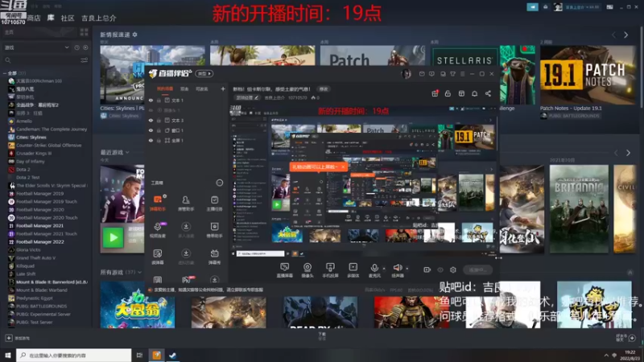Screen dimensions: 644x362
Task: Toggle lock on 全屏 1 source
Action: click(x=159, y=140)
